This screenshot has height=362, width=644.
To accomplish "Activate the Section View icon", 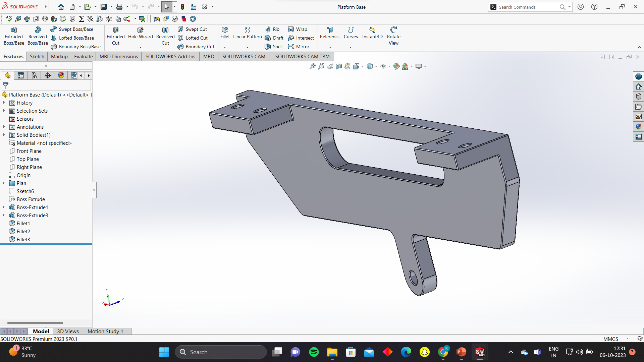I will tap(339, 66).
